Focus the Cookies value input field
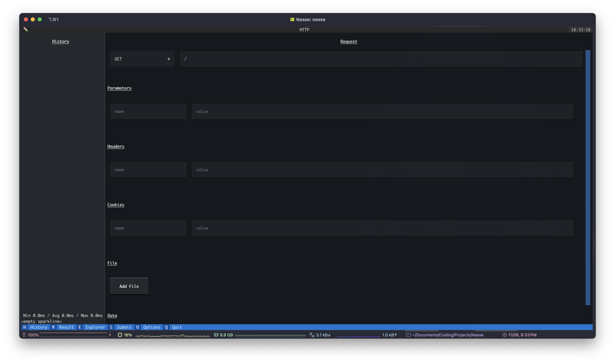The width and height of the screenshot is (615, 364). click(x=382, y=228)
